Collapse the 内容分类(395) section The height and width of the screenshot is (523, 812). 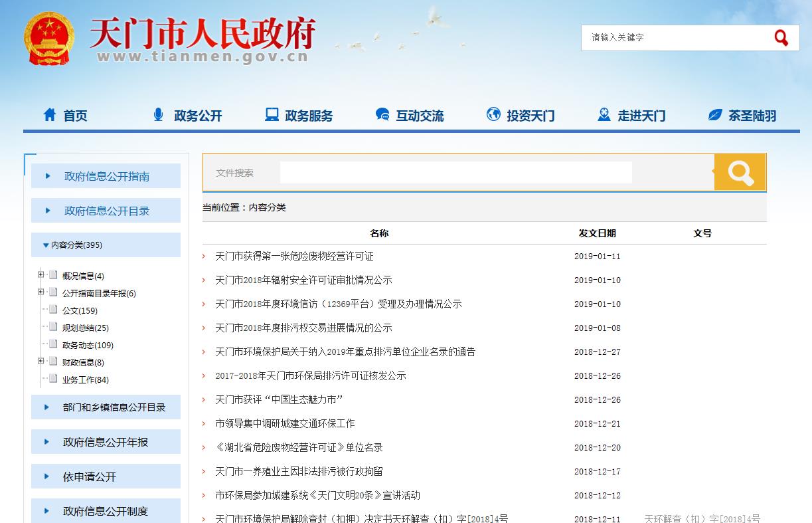click(x=46, y=245)
